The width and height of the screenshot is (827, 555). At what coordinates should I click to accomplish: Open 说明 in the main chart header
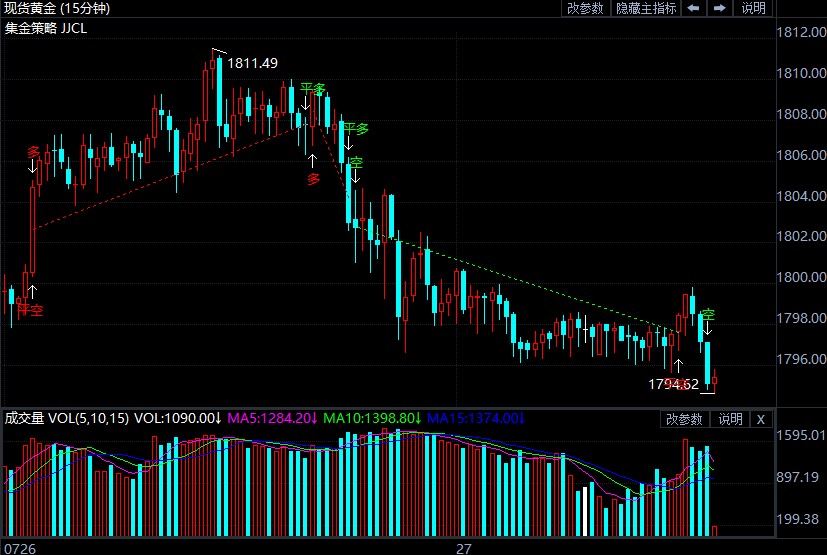[753, 8]
